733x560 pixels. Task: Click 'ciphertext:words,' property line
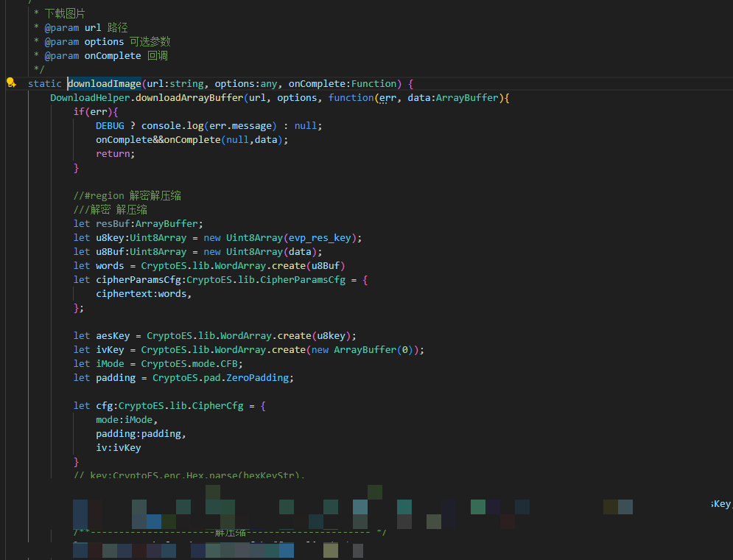[144, 293]
